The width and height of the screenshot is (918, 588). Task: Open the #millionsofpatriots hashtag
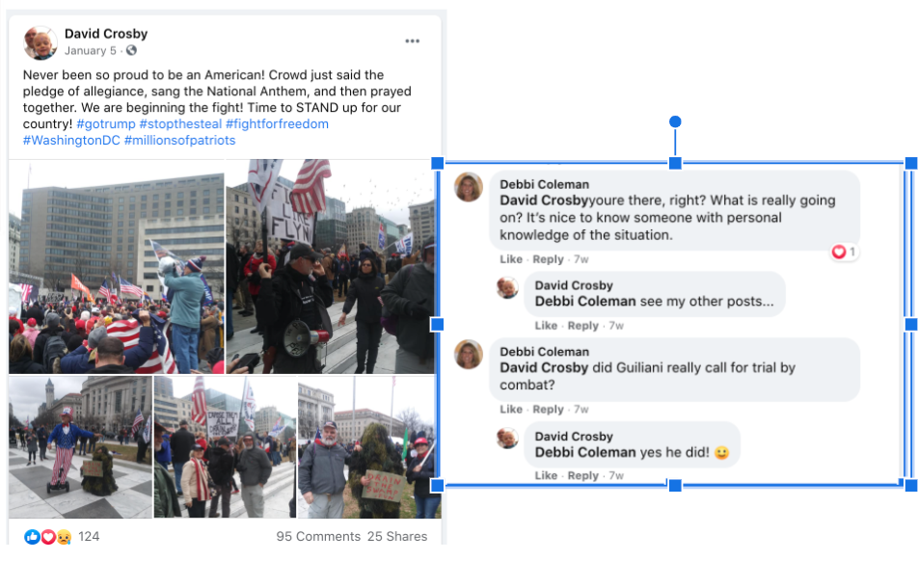pos(179,141)
